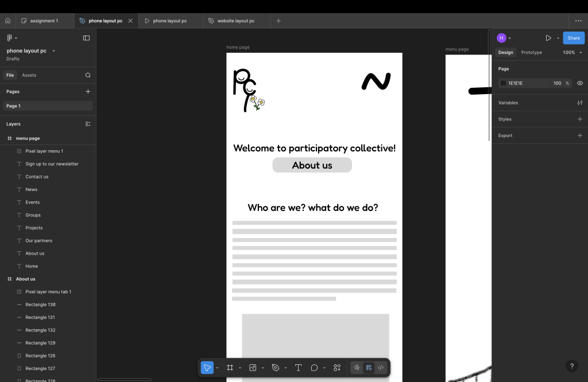Open Variables settings icon
Screen dimensions: 588x382
(x=579, y=103)
